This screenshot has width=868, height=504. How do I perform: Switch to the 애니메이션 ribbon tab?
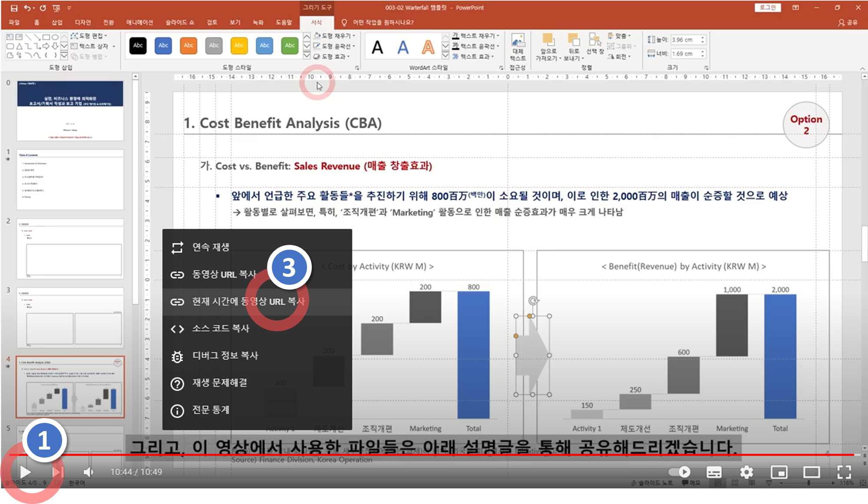(x=139, y=22)
